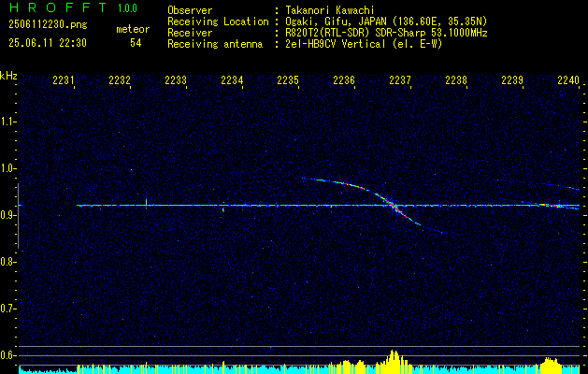
Task: Click the 0.6 kHz frequency label
Action: (x=7, y=355)
